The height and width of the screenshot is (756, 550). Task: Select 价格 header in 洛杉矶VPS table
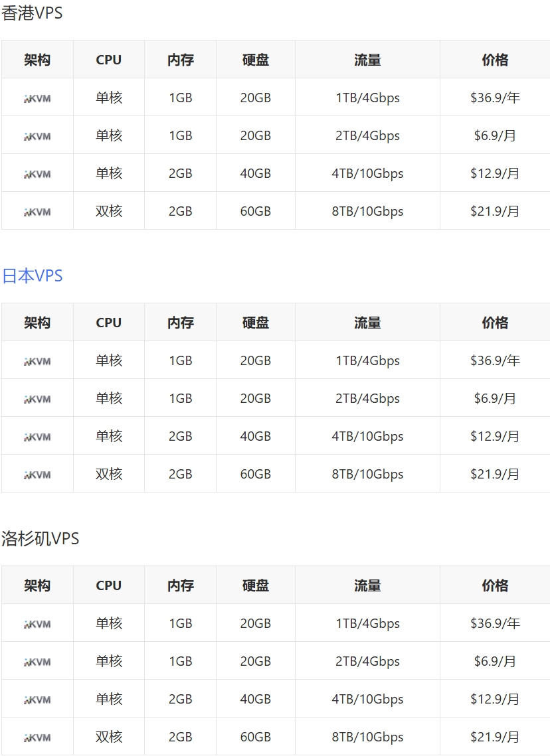click(495, 585)
